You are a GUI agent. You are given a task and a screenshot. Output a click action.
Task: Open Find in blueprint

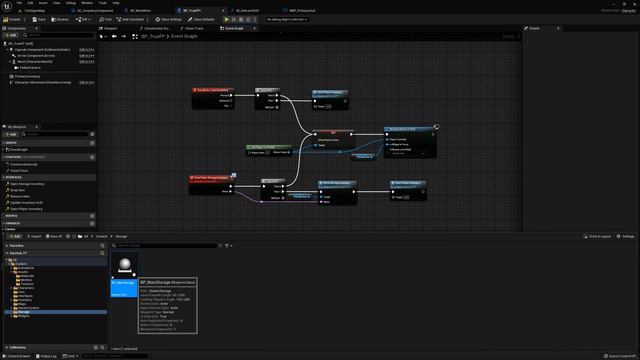[x=105, y=19]
